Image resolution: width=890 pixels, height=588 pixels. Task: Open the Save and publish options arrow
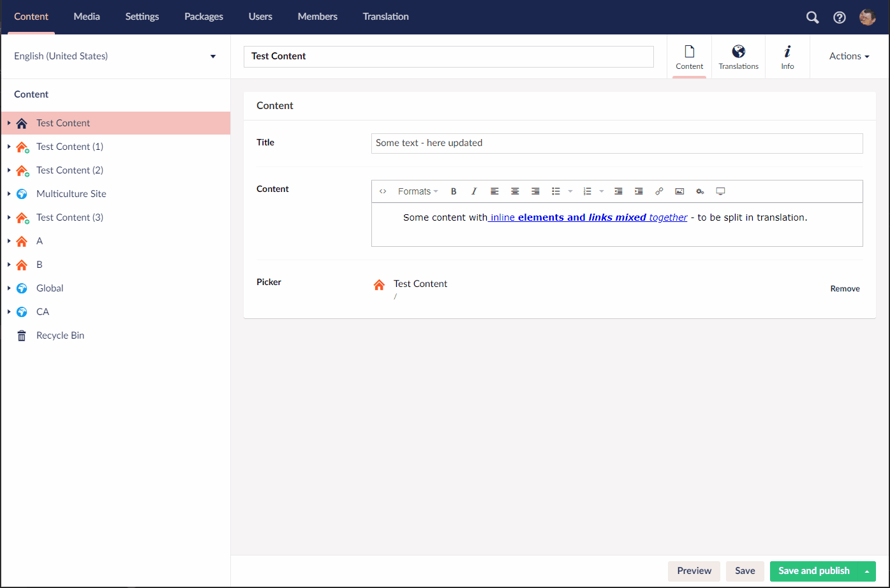pyautogui.click(x=867, y=571)
